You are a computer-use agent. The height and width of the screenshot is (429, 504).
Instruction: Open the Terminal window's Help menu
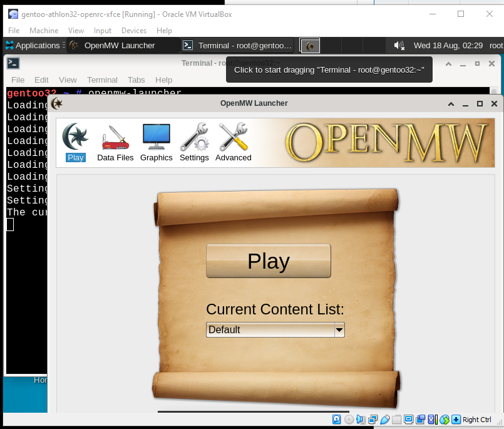tap(163, 80)
